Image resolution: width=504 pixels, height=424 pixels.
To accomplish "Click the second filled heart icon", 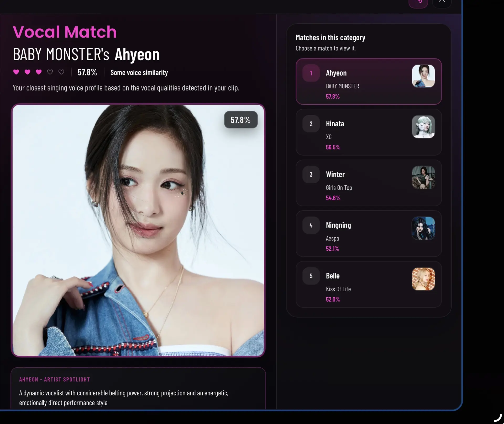I will pos(28,72).
